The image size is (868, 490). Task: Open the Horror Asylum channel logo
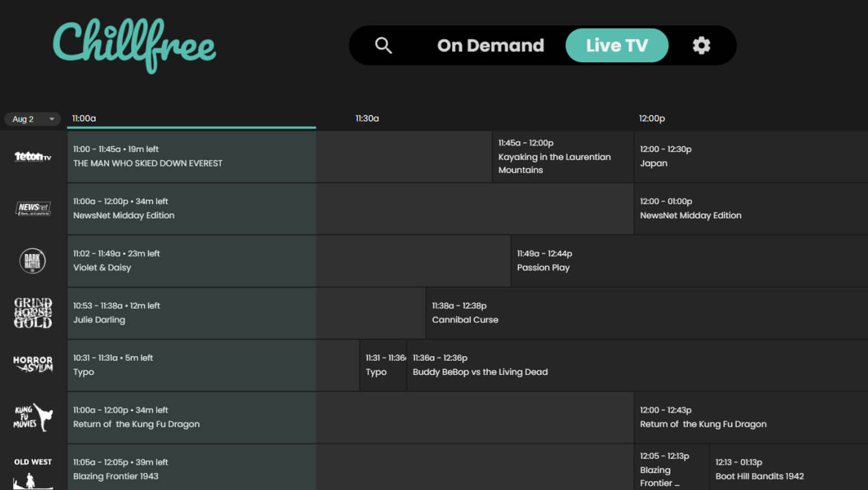pyautogui.click(x=32, y=365)
